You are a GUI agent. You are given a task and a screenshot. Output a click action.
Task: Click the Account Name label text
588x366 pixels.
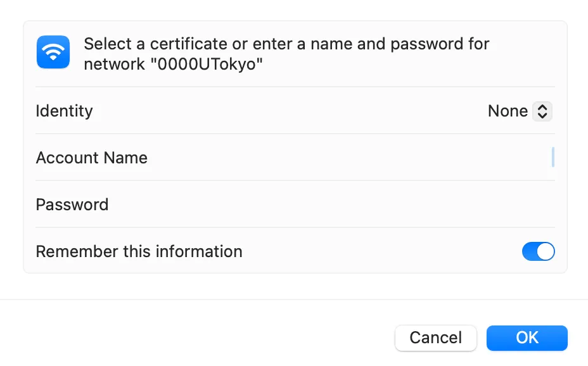coord(92,158)
